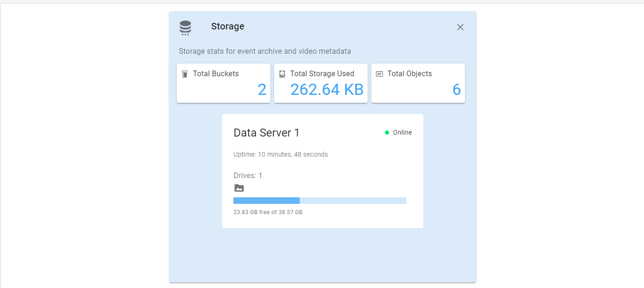644x288 pixels.
Task: Click the Total Storage Used value 262.64 KB
Action: click(x=327, y=90)
